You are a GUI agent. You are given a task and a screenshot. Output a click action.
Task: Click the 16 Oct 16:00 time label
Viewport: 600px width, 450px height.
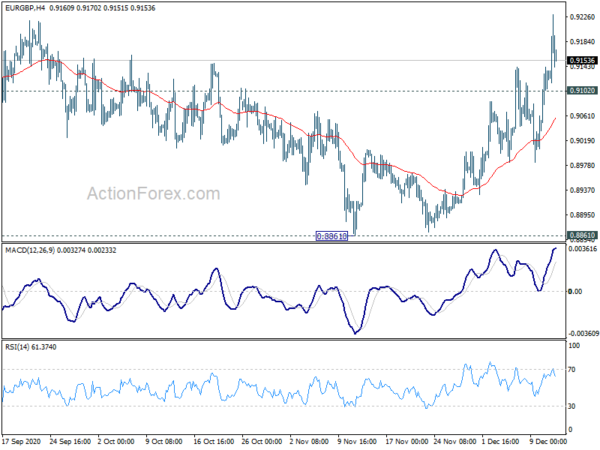coord(214,441)
